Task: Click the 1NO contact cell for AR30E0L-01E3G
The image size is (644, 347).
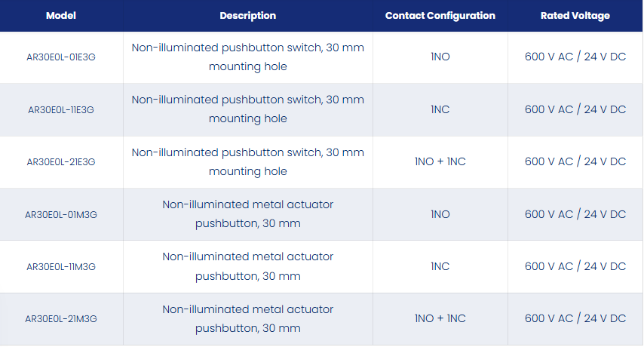Action: tap(440, 57)
